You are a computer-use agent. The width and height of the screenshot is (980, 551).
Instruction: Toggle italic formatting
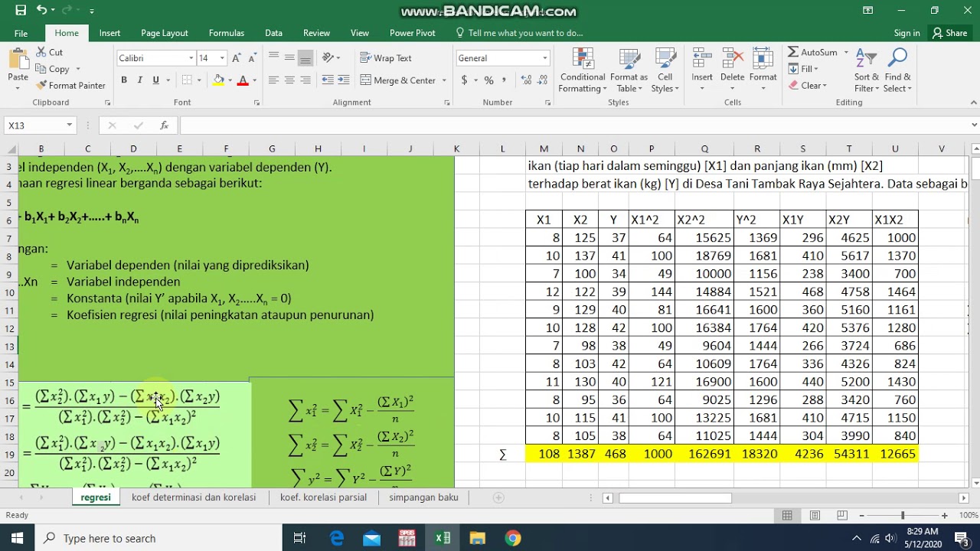(x=140, y=80)
